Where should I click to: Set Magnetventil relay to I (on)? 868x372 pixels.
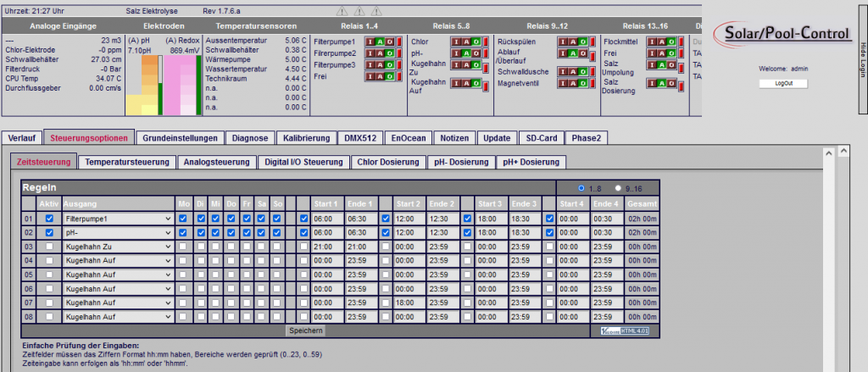(563, 83)
